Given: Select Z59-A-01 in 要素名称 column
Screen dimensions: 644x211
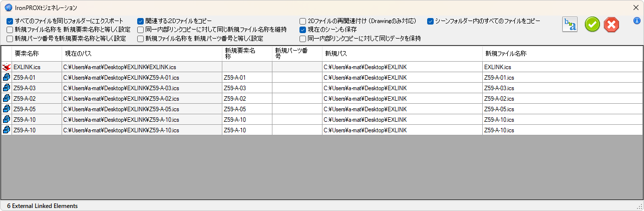Looking at the screenshot, I should click(37, 77).
